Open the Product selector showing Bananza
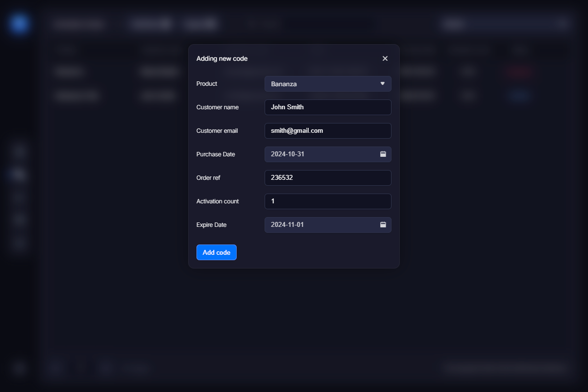 pyautogui.click(x=323, y=84)
